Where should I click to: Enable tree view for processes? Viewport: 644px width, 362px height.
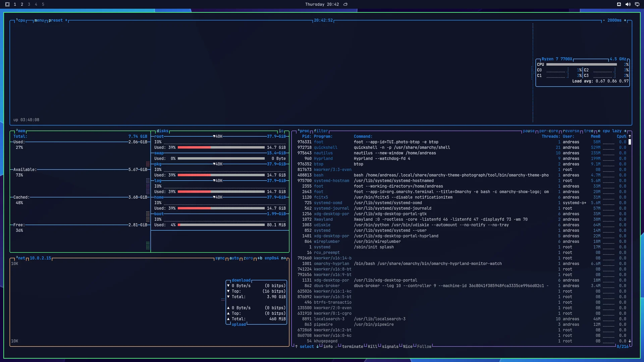coord(588,131)
